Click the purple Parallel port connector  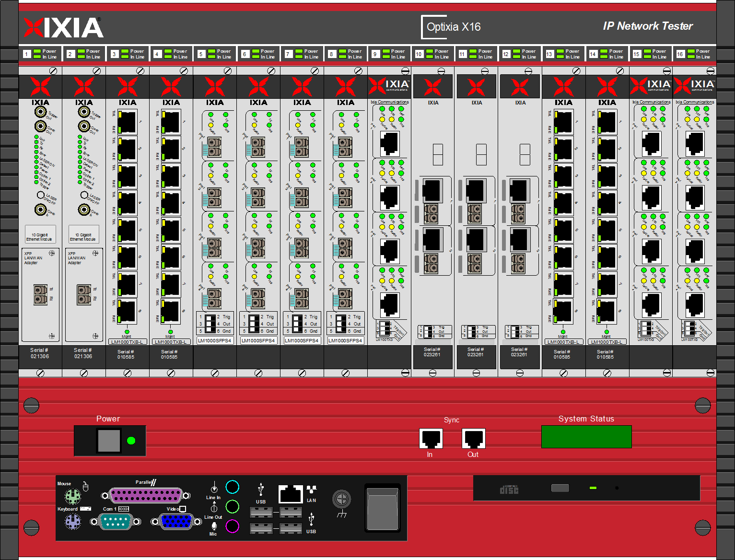click(146, 495)
